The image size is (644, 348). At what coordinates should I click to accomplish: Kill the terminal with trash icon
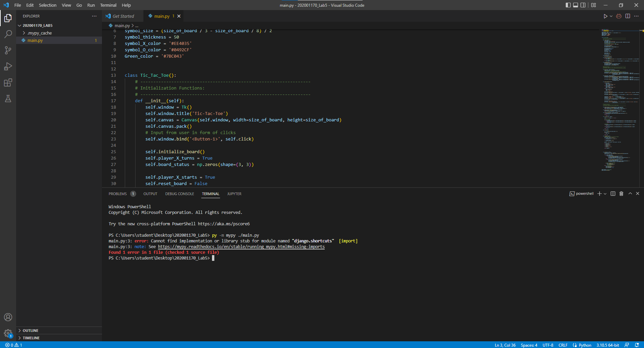pyautogui.click(x=621, y=194)
